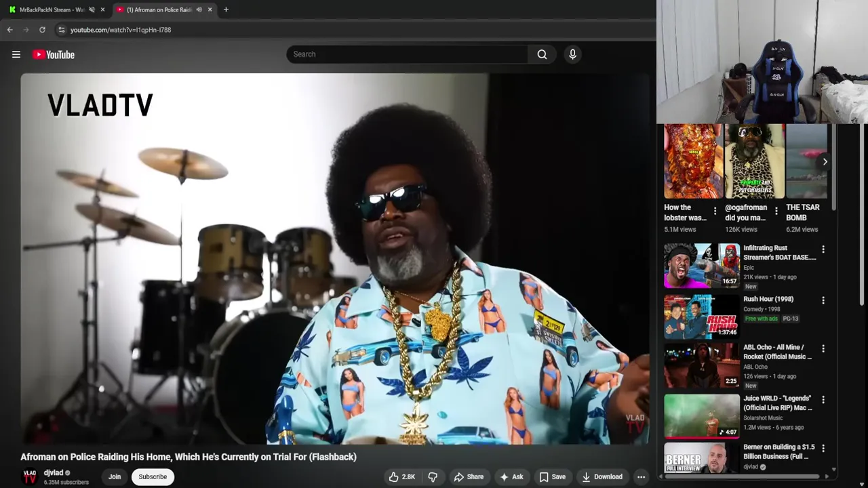Screen dimensions: 868x488
Task: Open options for @ogafroman short
Action: [x=776, y=211]
